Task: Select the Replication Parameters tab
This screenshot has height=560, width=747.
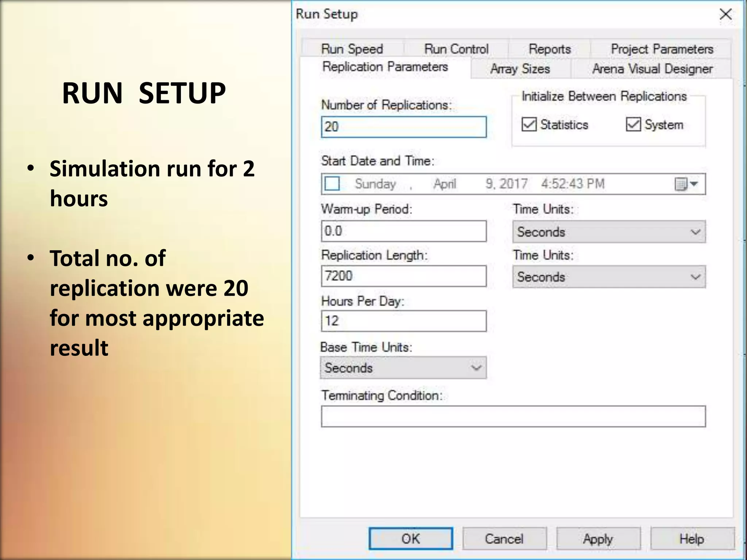Action: 385,67
